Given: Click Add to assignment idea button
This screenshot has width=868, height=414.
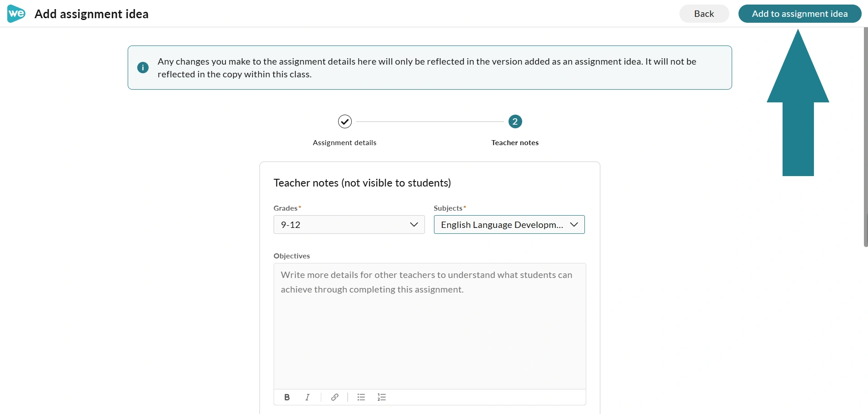Looking at the screenshot, I should [800, 14].
